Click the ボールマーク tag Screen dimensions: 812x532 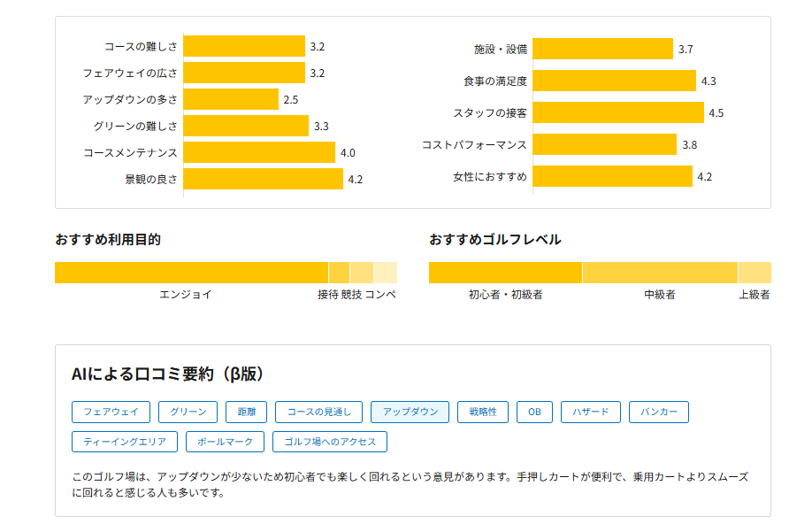point(226,442)
